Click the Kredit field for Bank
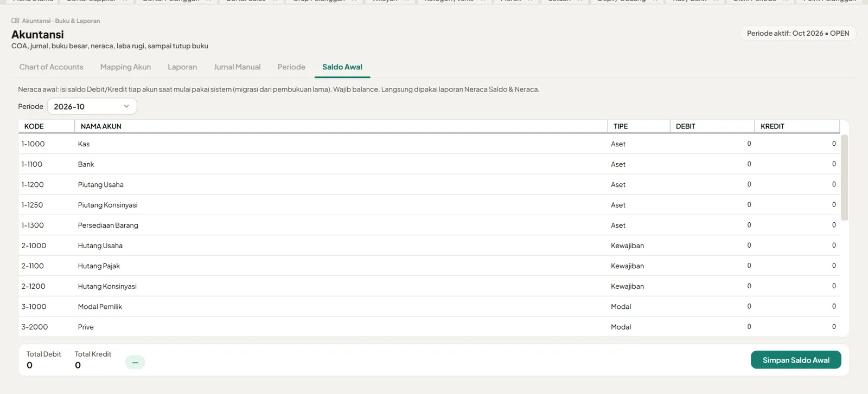 (797, 164)
